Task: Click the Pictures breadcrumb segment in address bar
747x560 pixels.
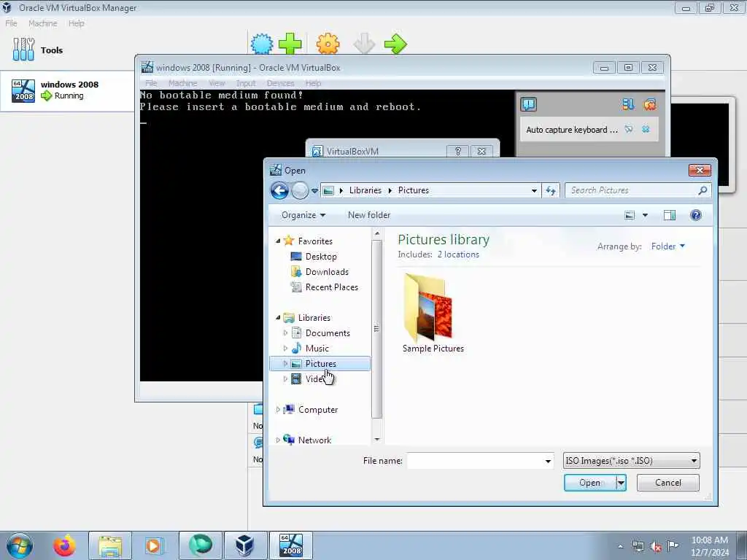Action: click(x=414, y=190)
